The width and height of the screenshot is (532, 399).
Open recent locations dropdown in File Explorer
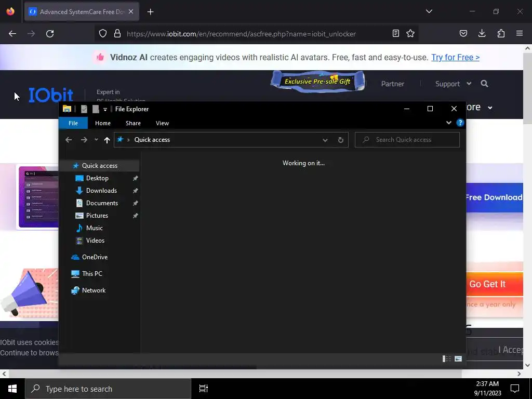tap(96, 140)
